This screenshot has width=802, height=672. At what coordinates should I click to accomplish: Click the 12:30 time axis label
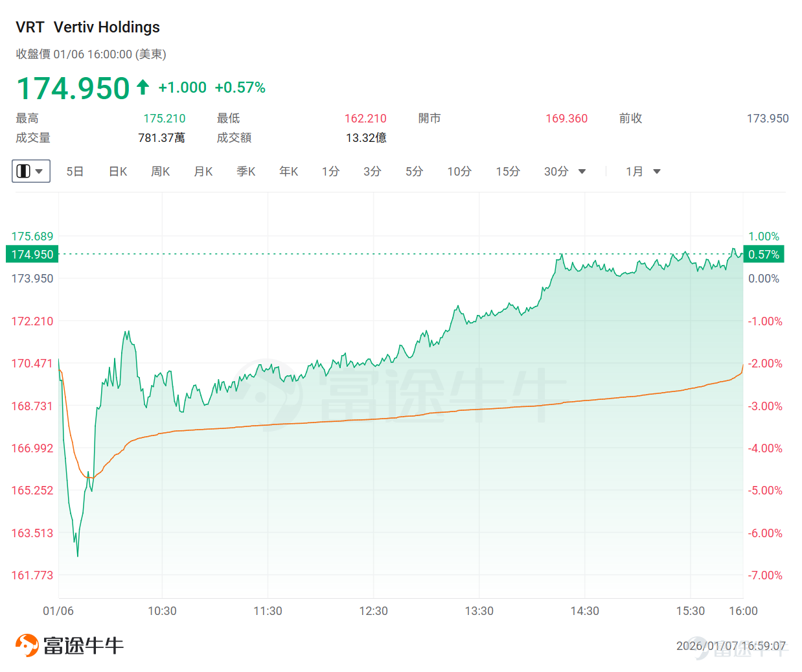(x=374, y=611)
